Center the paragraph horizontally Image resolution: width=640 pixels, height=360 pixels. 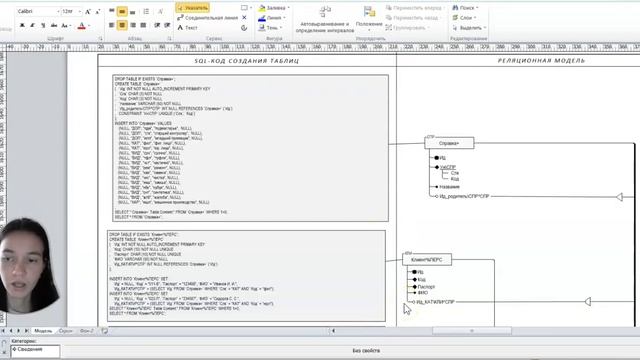click(122, 25)
